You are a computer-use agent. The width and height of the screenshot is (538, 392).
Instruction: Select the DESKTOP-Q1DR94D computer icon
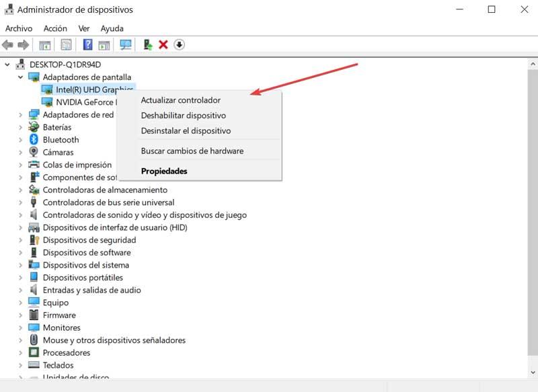click(x=21, y=64)
